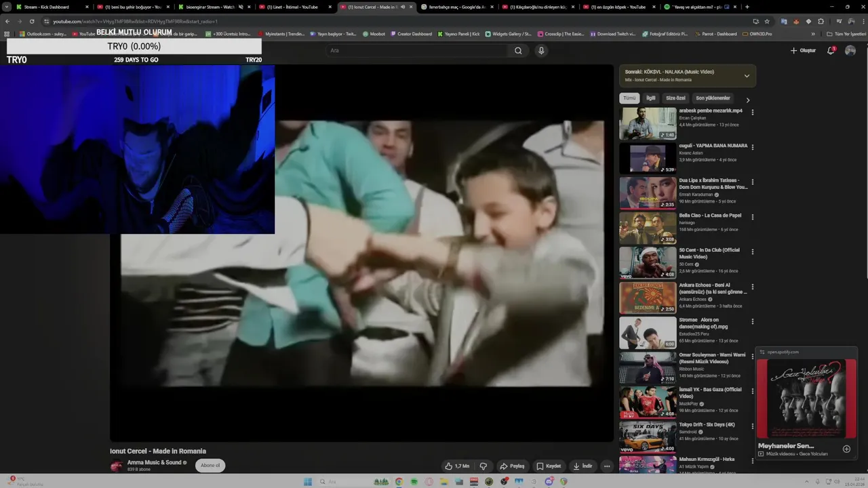Start voice search with the microphone
The width and height of the screenshot is (868, 488).
point(541,51)
